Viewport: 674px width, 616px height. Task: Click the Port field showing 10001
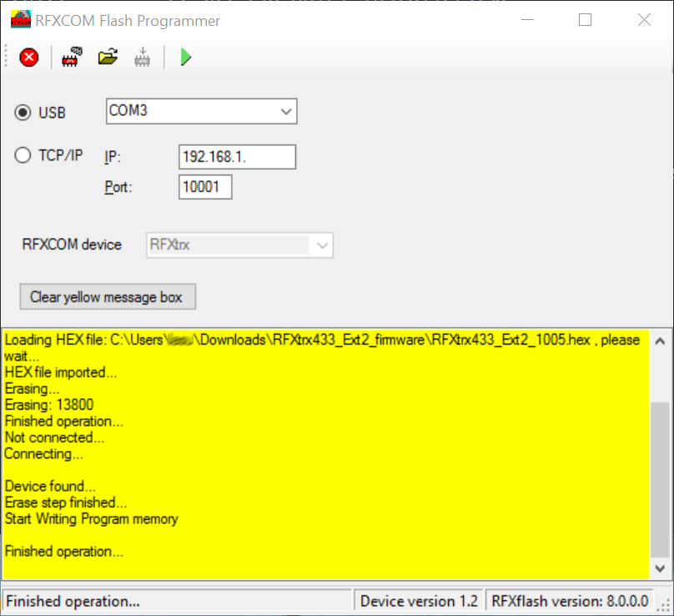pyautogui.click(x=205, y=187)
